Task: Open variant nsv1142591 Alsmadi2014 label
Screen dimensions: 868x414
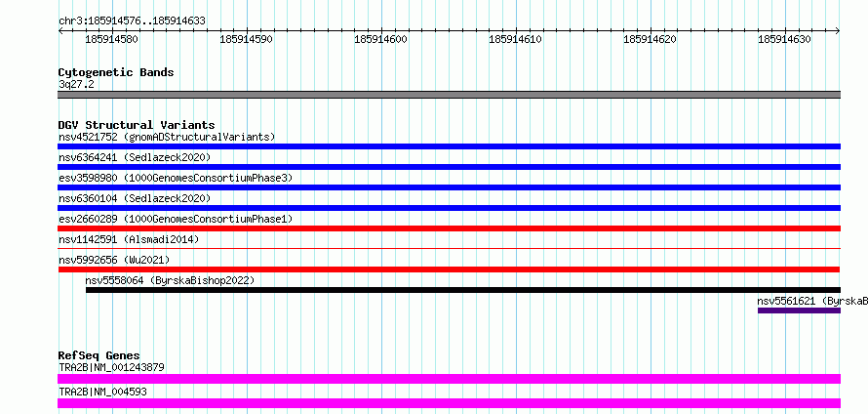Action: (x=129, y=239)
